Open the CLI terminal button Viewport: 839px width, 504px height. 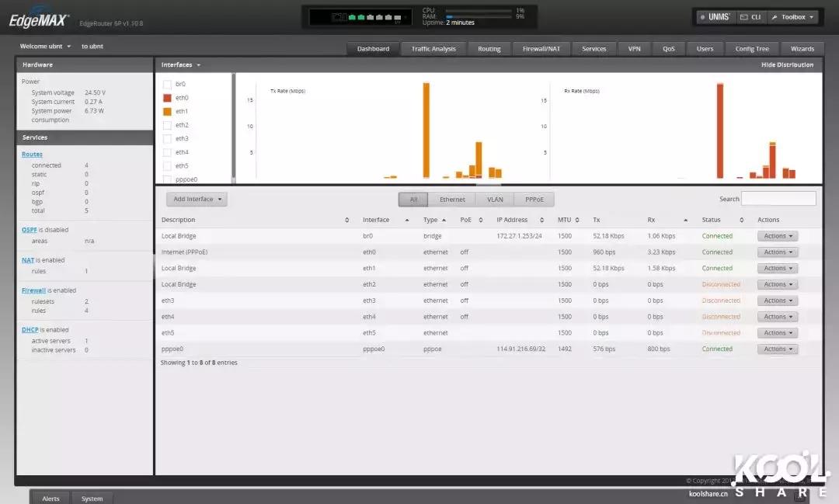point(750,17)
